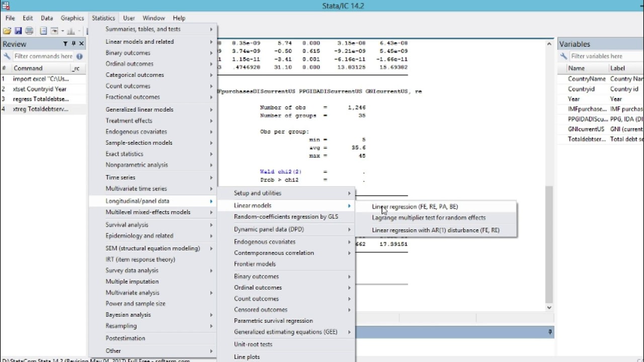This screenshot has width=644, height=362.
Task: Expand the 'Summaries, tables, and tests' submenu
Action: point(153,29)
